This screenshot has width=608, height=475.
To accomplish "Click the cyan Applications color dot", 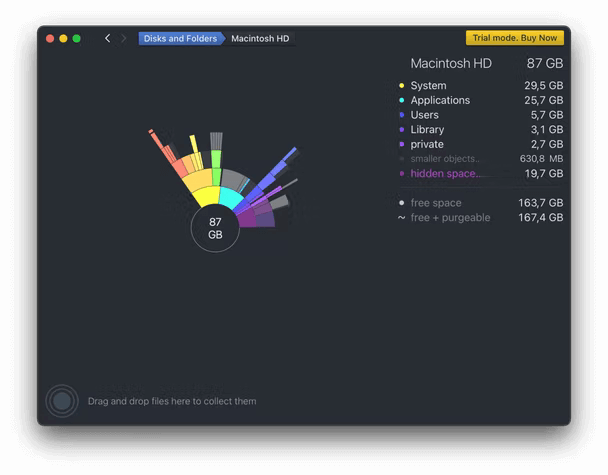I will (402, 100).
